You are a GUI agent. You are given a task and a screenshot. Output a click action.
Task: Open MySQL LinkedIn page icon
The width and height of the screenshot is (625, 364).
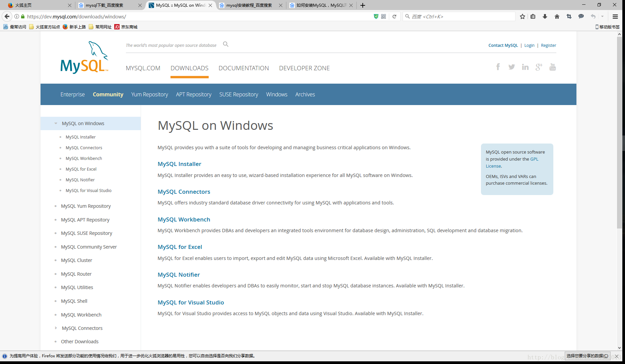[x=525, y=67]
